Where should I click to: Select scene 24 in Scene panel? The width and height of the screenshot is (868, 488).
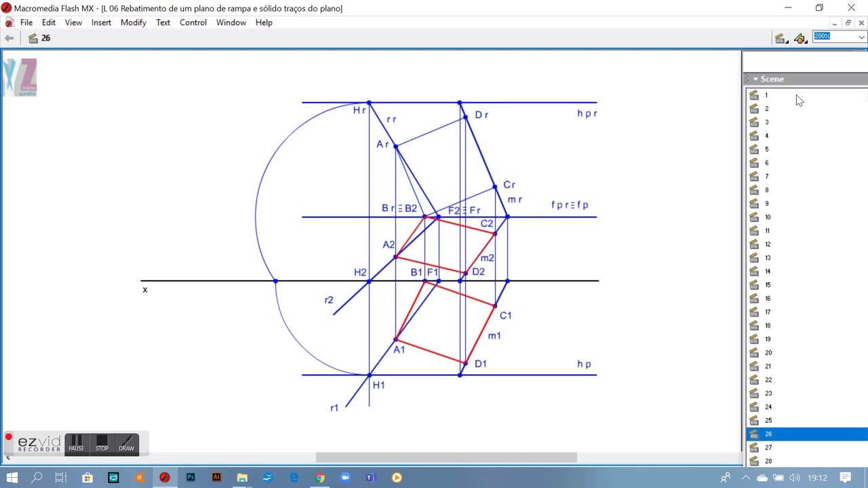[807, 407]
